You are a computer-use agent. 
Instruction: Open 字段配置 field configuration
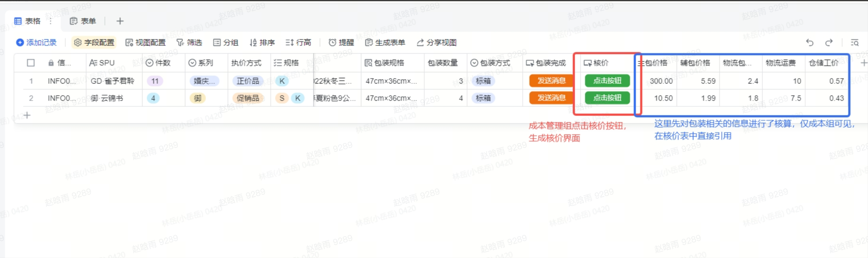click(94, 42)
